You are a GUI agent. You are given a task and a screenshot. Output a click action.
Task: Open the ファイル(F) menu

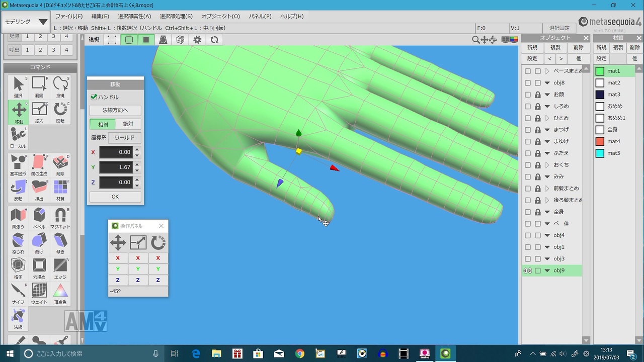pyautogui.click(x=69, y=16)
